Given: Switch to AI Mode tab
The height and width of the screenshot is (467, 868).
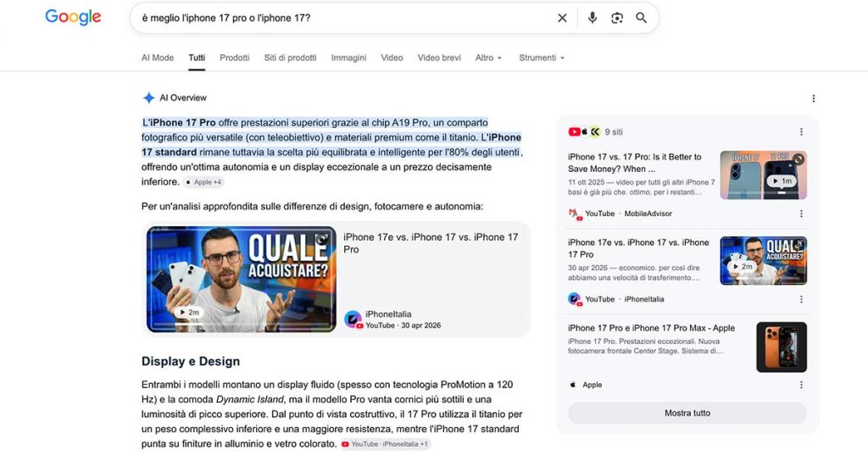Looking at the screenshot, I should point(157,58).
